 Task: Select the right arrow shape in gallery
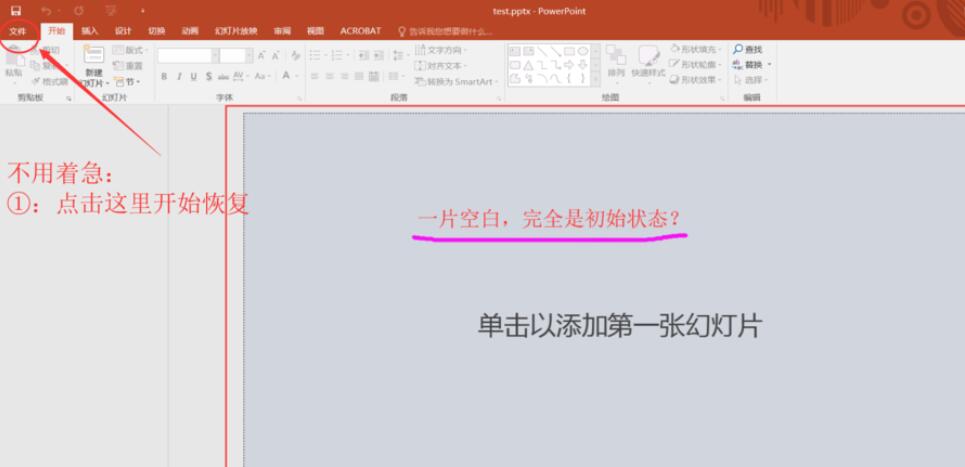(569, 65)
